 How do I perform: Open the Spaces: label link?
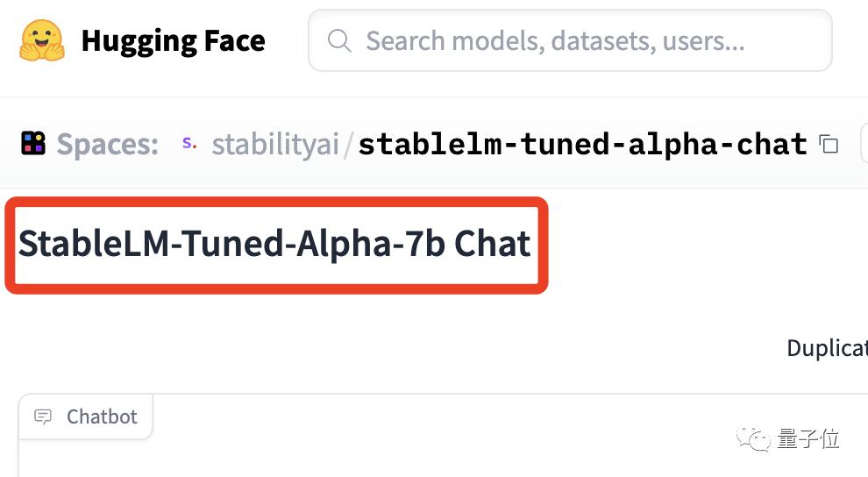107,145
